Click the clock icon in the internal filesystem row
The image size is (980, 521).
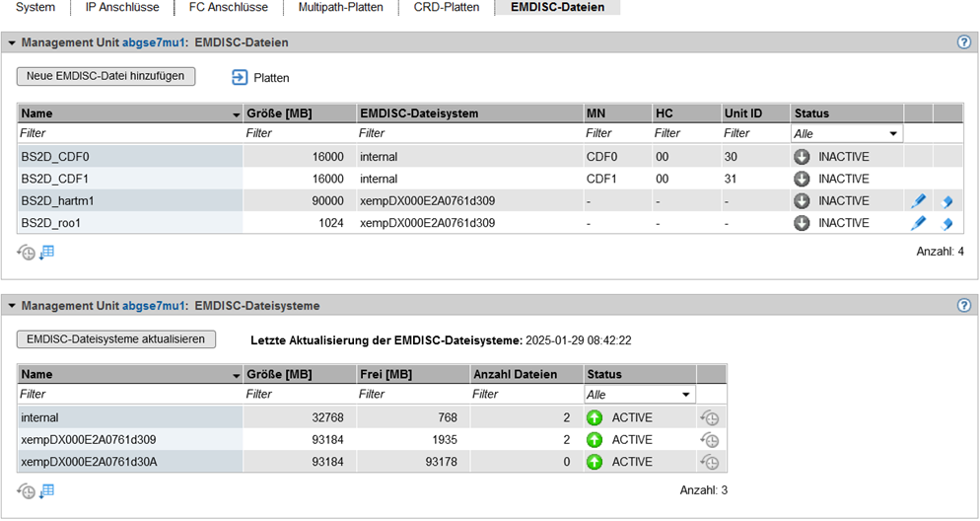(710, 418)
